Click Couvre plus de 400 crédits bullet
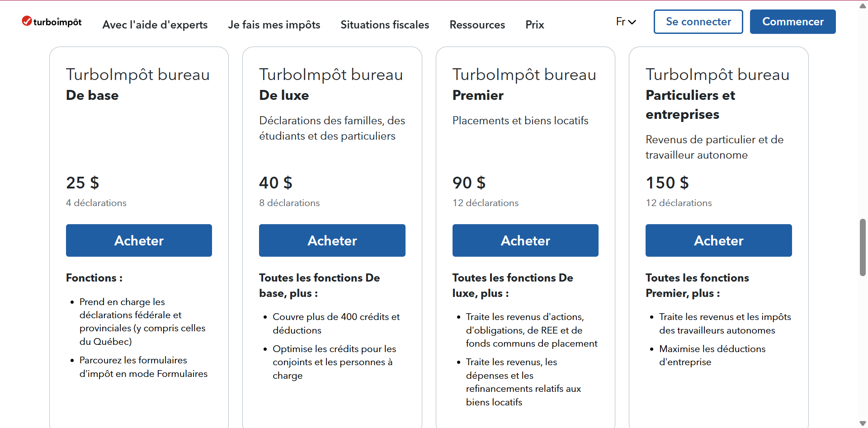Viewport: 868px width, 428px height. [x=336, y=324]
